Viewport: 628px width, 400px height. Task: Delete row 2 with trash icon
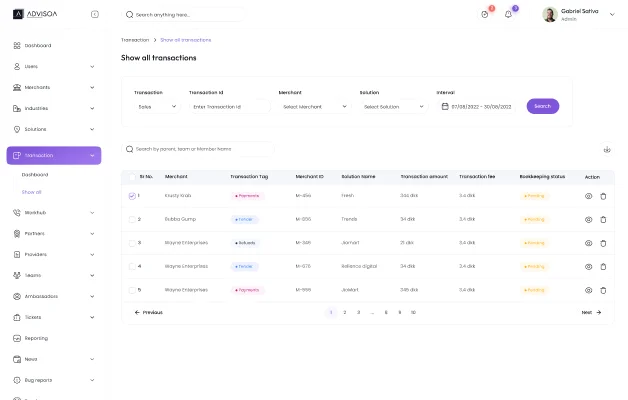pyautogui.click(x=603, y=219)
